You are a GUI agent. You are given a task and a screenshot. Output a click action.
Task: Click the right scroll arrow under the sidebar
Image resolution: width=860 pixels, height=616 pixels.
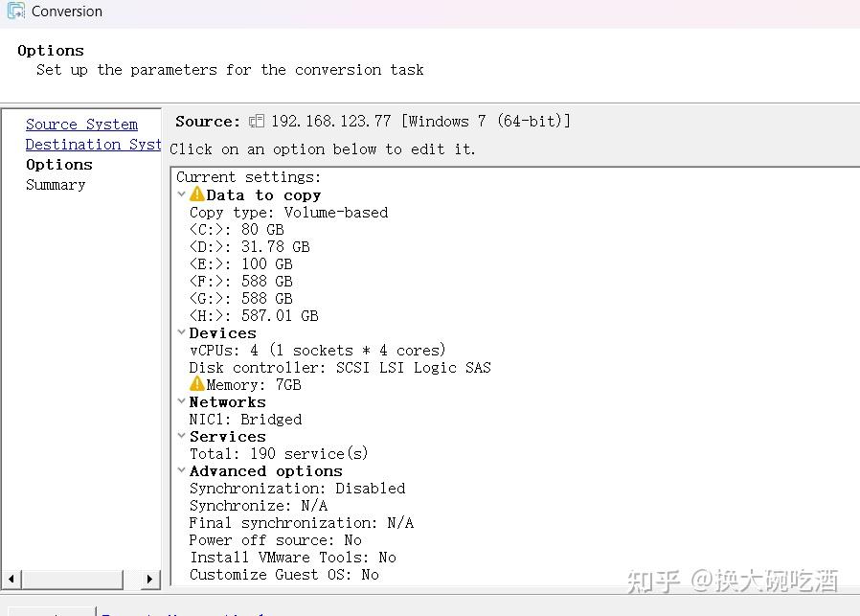click(x=151, y=580)
